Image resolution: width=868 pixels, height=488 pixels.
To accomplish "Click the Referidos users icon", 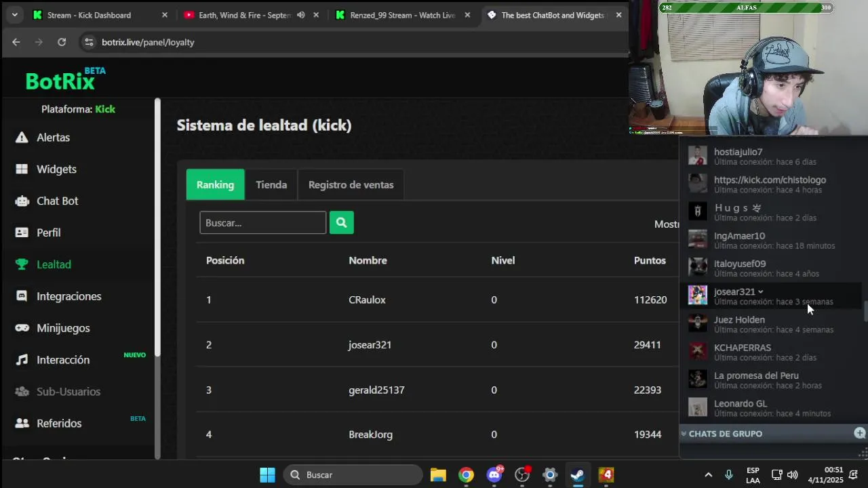I will pyautogui.click(x=22, y=423).
